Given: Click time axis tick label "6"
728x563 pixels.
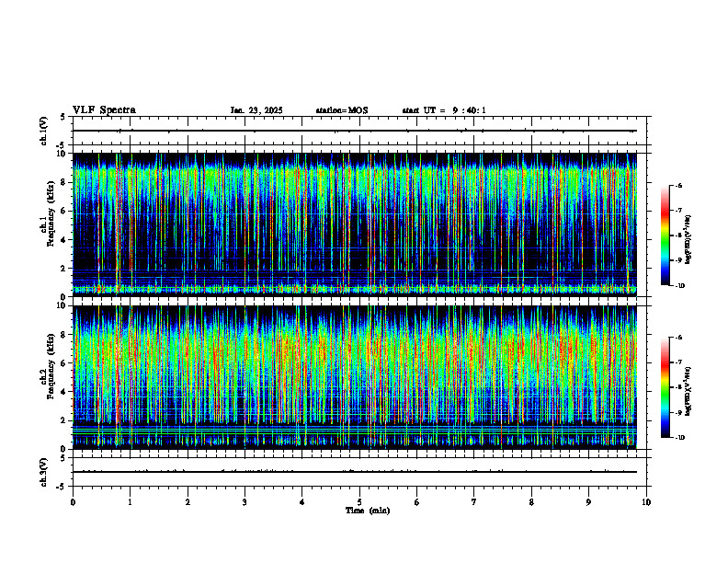Looking at the screenshot, I should (x=417, y=502).
